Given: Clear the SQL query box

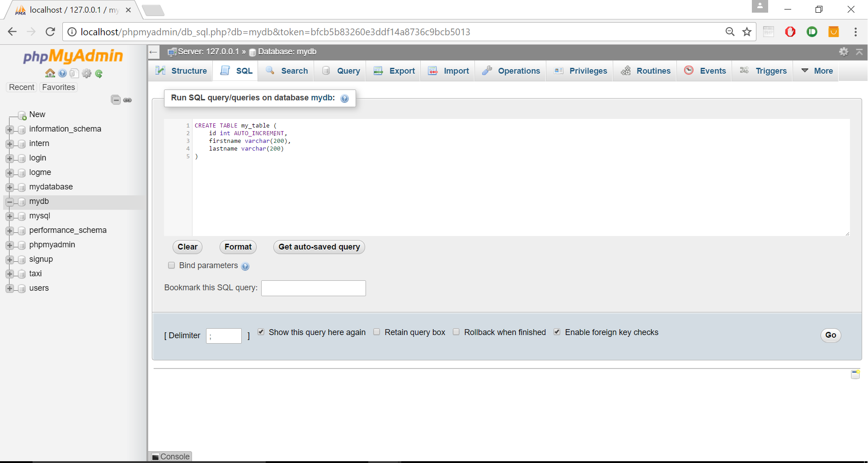Looking at the screenshot, I should [188, 247].
